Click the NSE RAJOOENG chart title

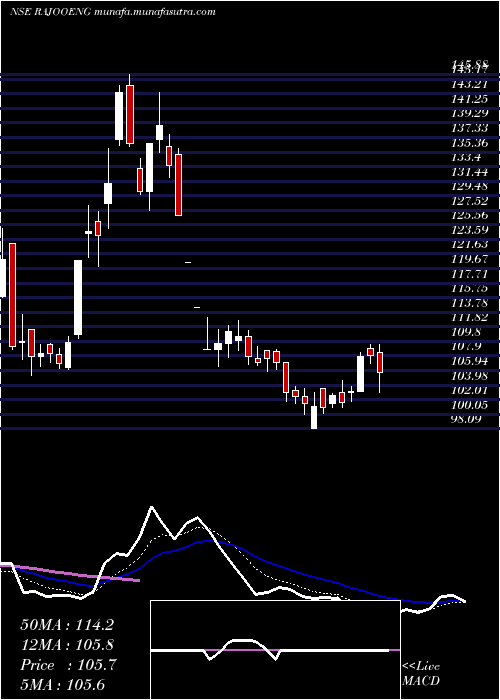pyautogui.click(x=113, y=12)
